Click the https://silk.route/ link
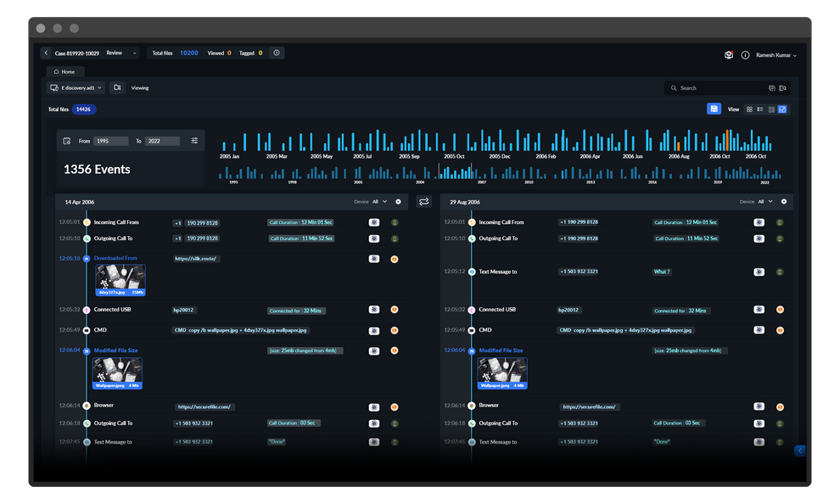The width and height of the screenshot is (840, 504). (x=197, y=258)
